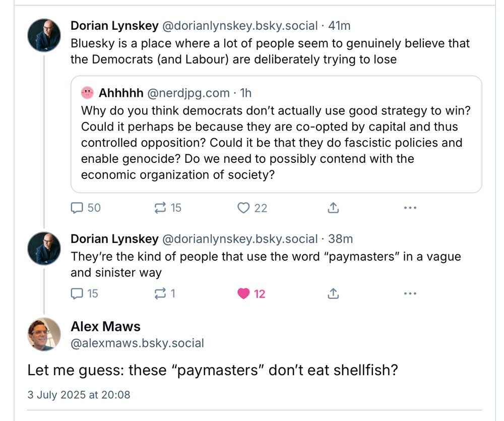The width and height of the screenshot is (504, 421).
Task: Click the @nerdjpg.com handle
Action: point(188,93)
